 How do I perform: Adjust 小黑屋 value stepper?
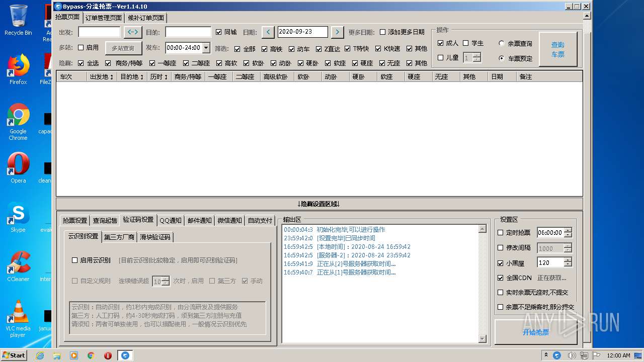[568, 262]
